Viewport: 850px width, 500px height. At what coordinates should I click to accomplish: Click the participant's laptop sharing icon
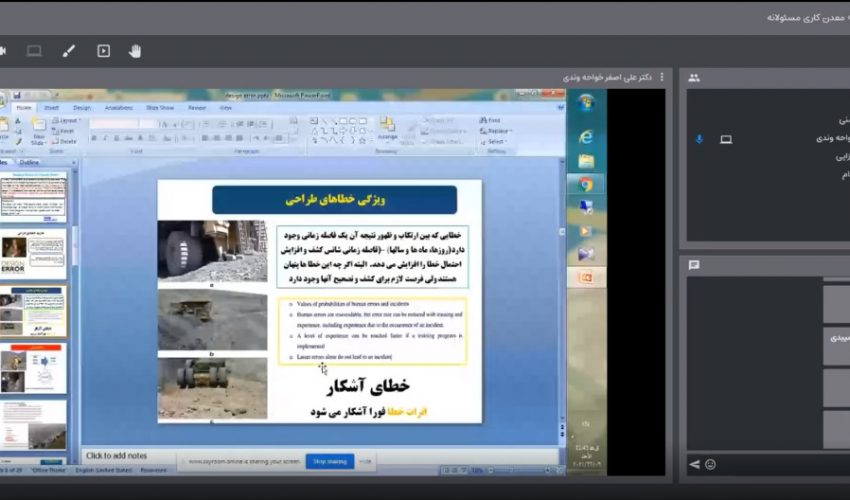[726, 139]
